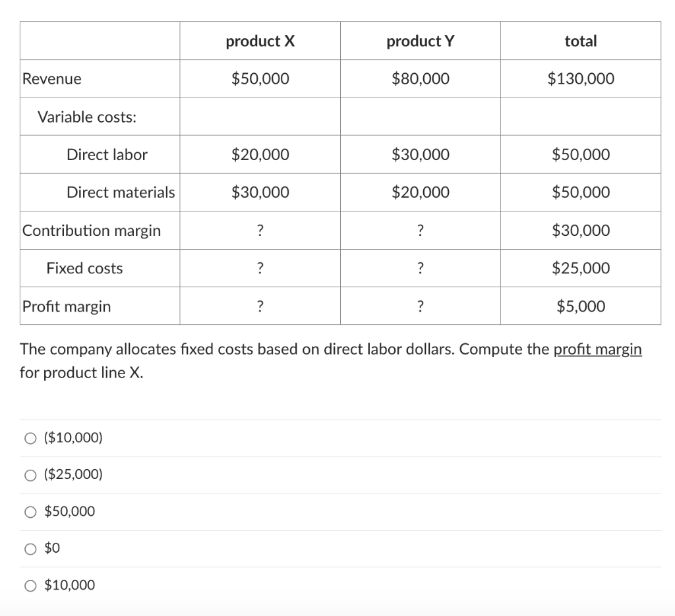Click the product Y column header
Viewport: 675px width, 616px height.
pos(420,40)
